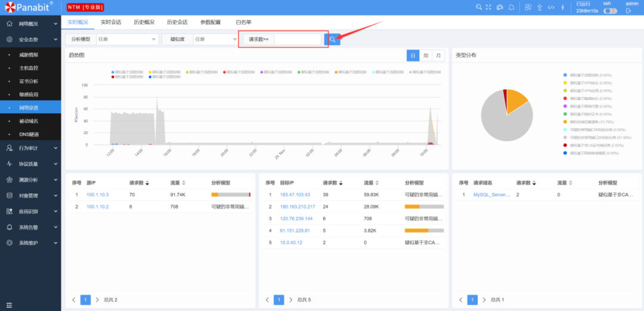The height and width of the screenshot is (311, 644).
Task: Expand 行为审计 menu chevron
Action: click(x=55, y=148)
